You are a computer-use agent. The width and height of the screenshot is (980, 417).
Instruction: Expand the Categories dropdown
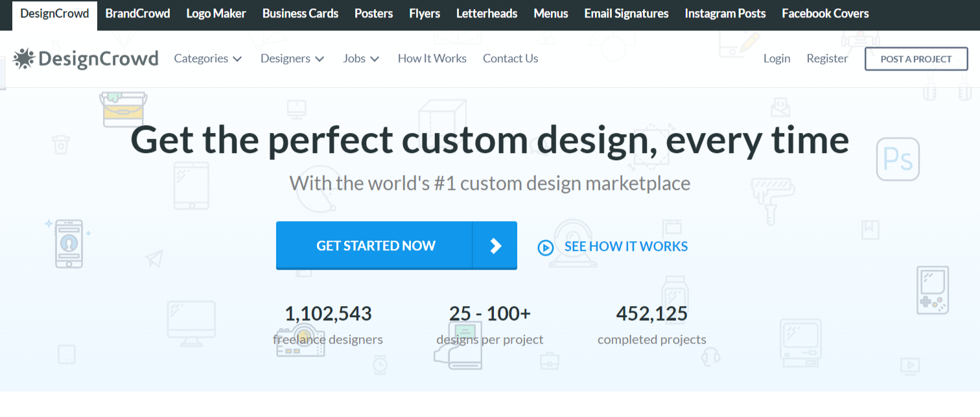[207, 58]
